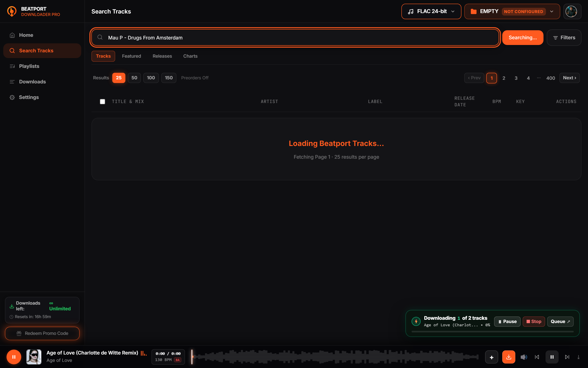Click the download progress bar
The height and width of the screenshot is (368, 588).
492,331
